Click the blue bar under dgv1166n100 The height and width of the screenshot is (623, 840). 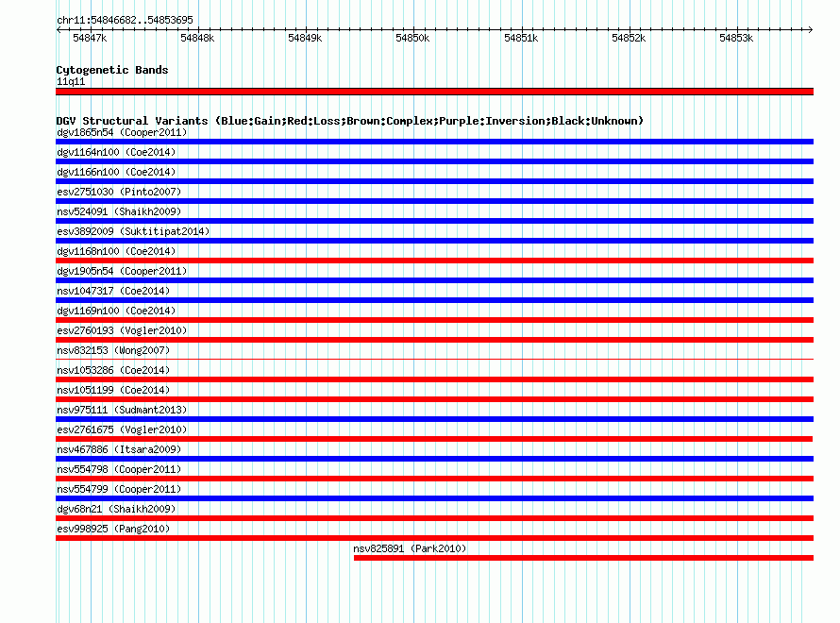434,181
